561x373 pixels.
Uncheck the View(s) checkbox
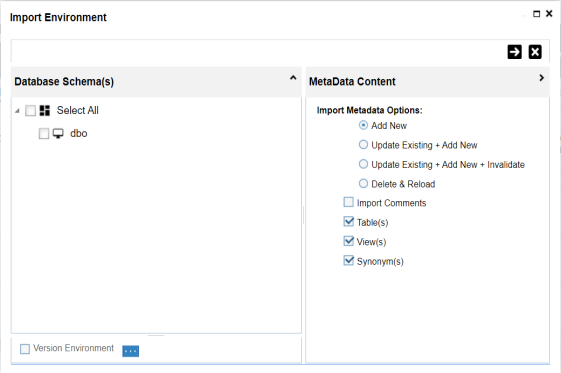coord(348,241)
